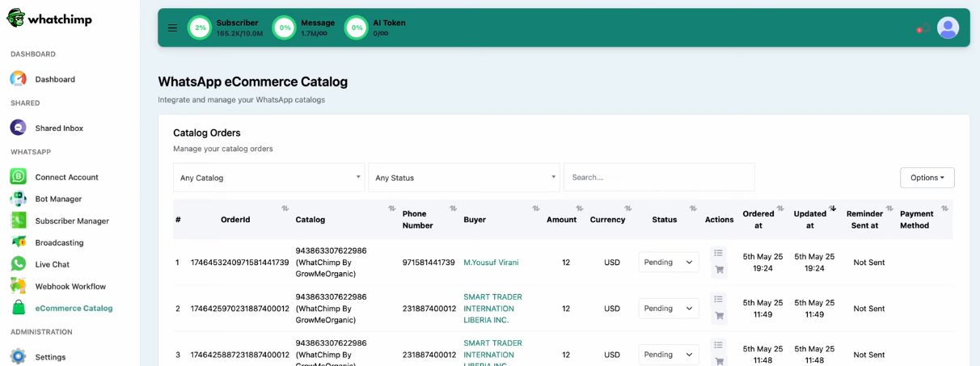Sort by Ordered at column
Viewport: 980px width, 366px height.
(x=758, y=220)
